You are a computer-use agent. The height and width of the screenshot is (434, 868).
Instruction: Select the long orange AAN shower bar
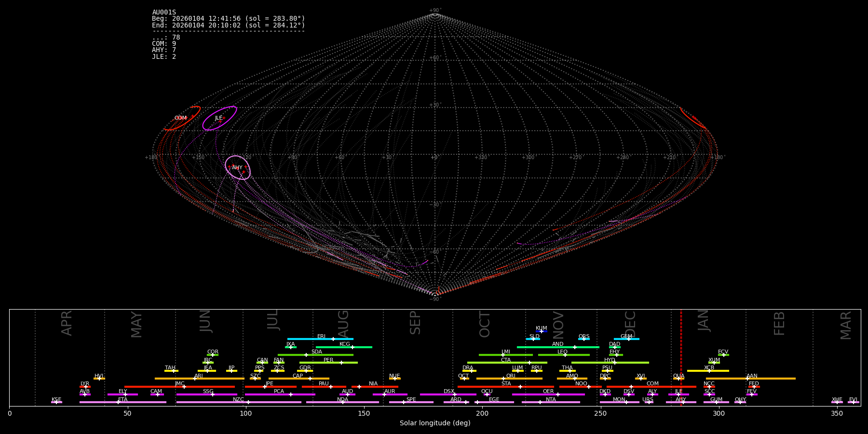[750, 379]
